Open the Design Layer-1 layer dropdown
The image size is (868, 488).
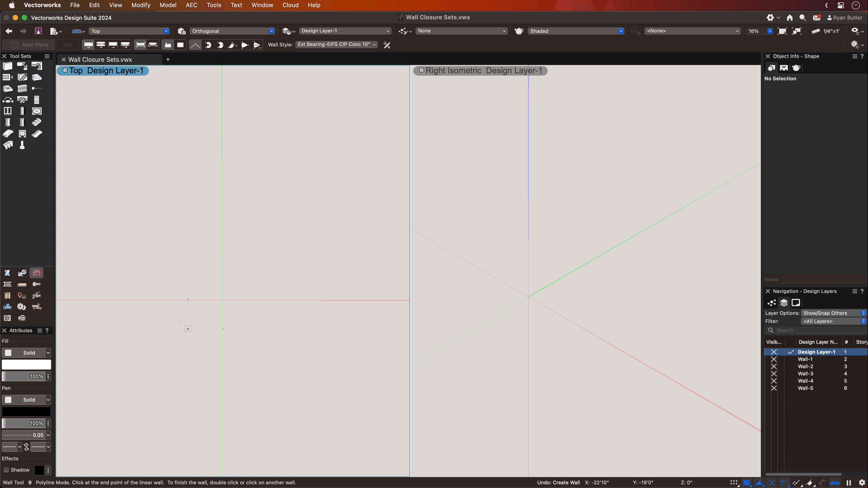(x=345, y=31)
